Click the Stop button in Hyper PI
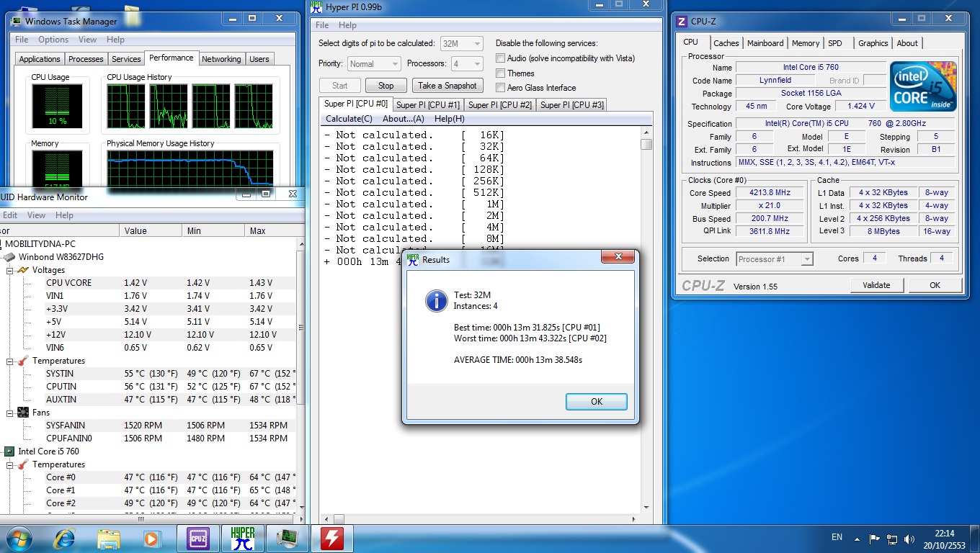The height and width of the screenshot is (553, 980). pos(386,86)
